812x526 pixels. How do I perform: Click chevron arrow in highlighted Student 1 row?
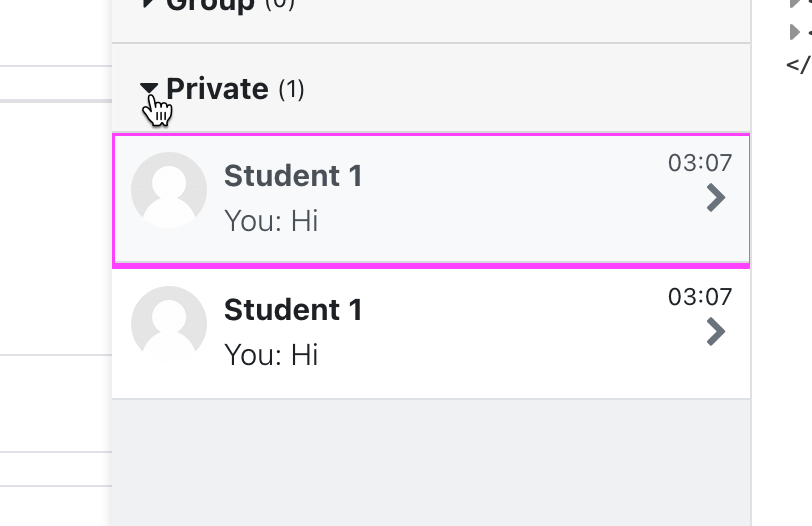716,198
